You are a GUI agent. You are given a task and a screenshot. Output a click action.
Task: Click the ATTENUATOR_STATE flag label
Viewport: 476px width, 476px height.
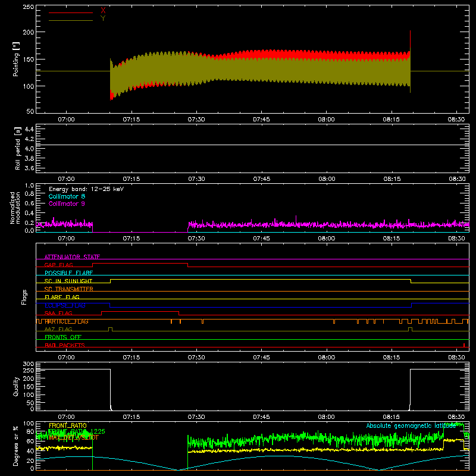click(72, 257)
